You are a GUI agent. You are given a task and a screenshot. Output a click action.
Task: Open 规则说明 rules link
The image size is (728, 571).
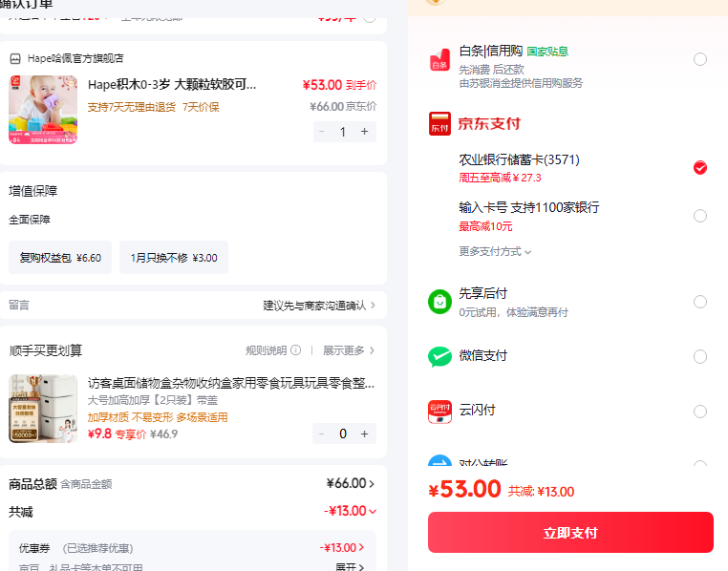coord(266,350)
